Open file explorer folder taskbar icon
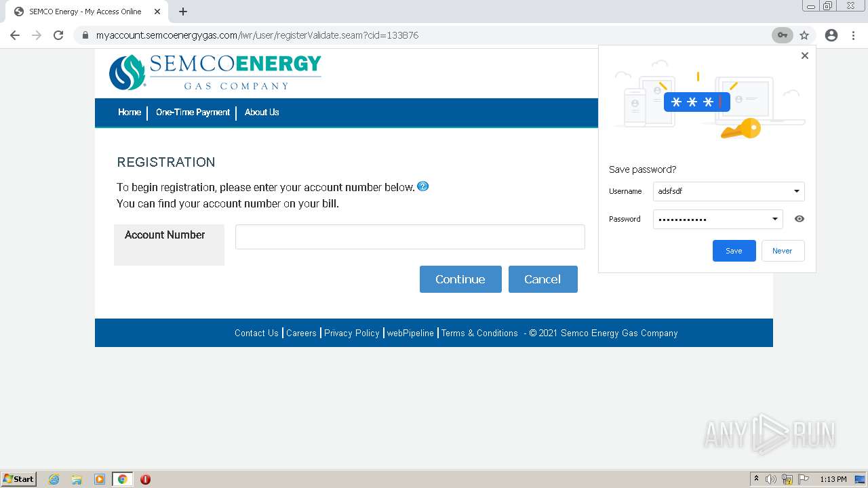This screenshot has height=488, width=868. coord(77,479)
